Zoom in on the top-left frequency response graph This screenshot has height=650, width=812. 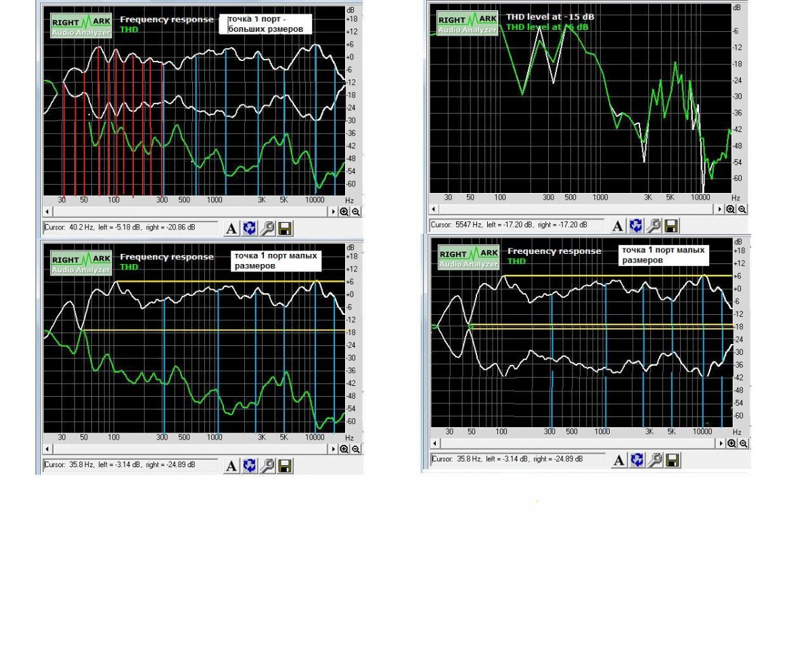click(344, 211)
